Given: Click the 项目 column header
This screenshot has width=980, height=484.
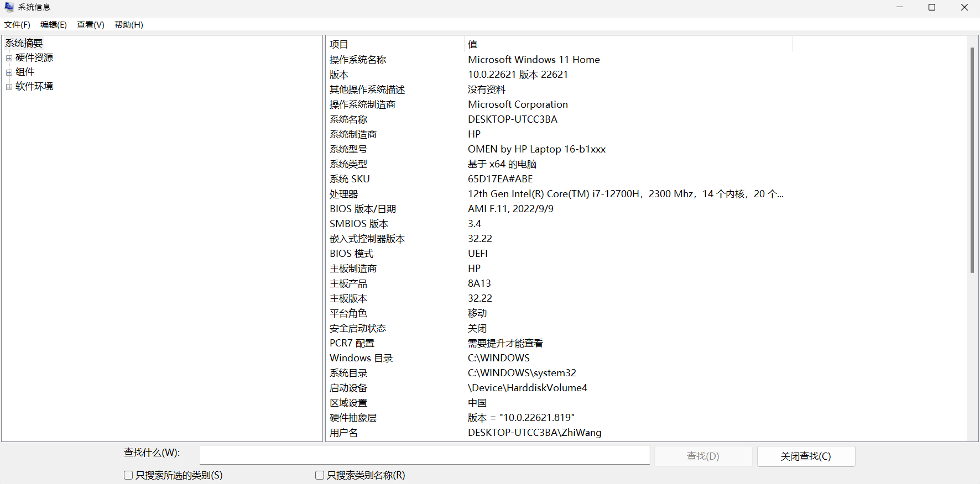Looking at the screenshot, I should tap(395, 44).
